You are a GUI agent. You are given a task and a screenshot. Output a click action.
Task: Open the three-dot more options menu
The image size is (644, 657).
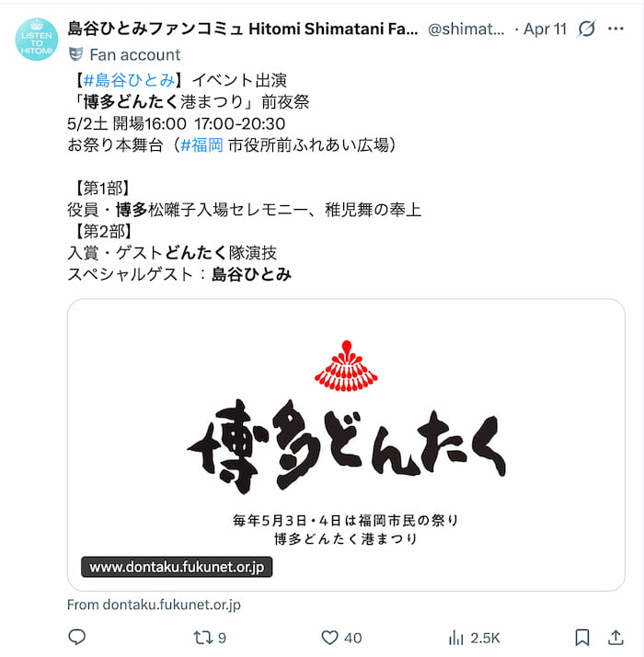click(615, 29)
